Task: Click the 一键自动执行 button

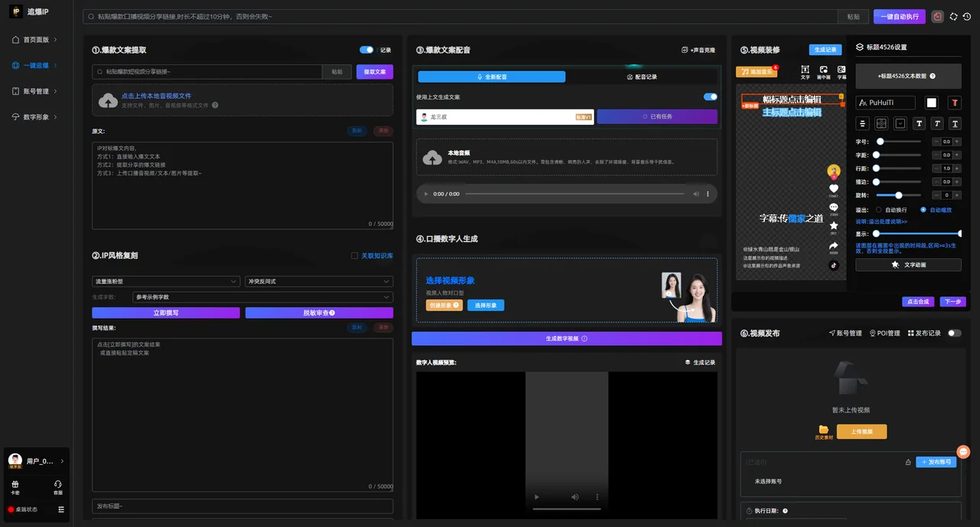Action: pos(900,16)
